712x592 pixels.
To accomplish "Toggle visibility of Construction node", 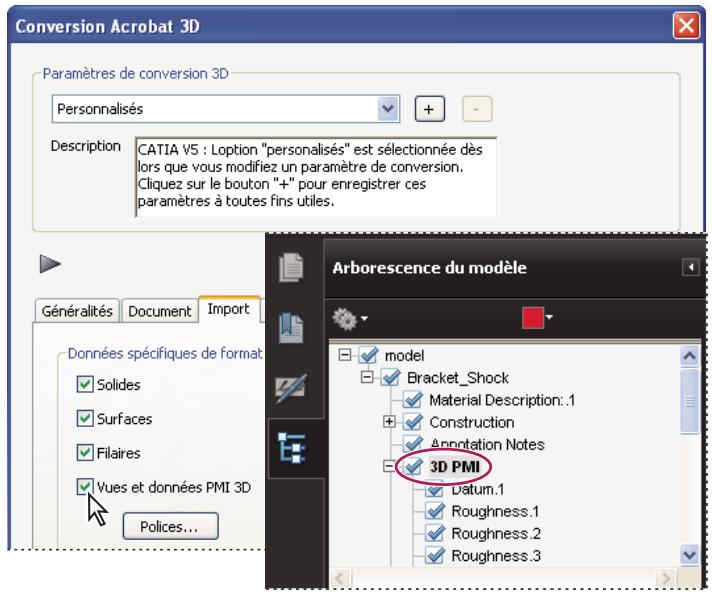I will click(x=413, y=422).
